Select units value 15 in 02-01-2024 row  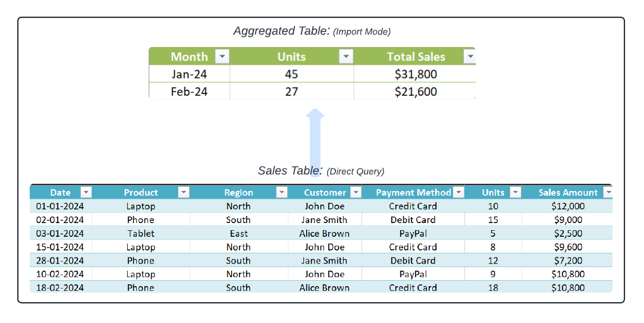[x=494, y=219]
